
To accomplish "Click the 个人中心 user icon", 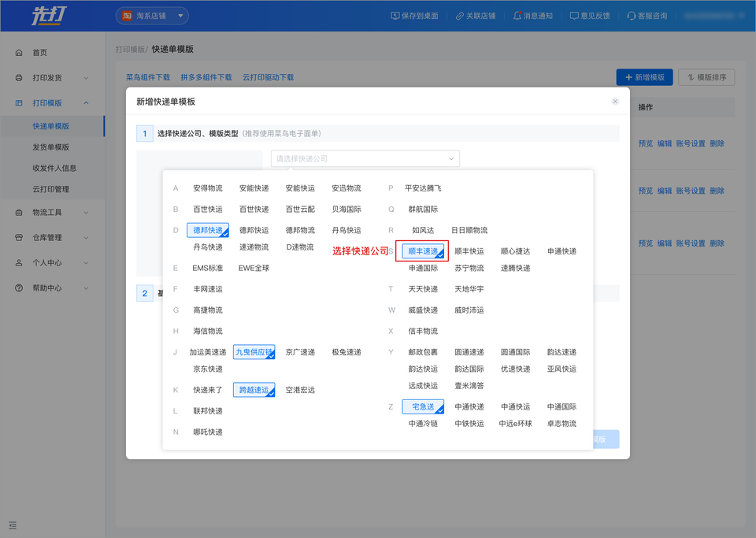I will (x=19, y=263).
